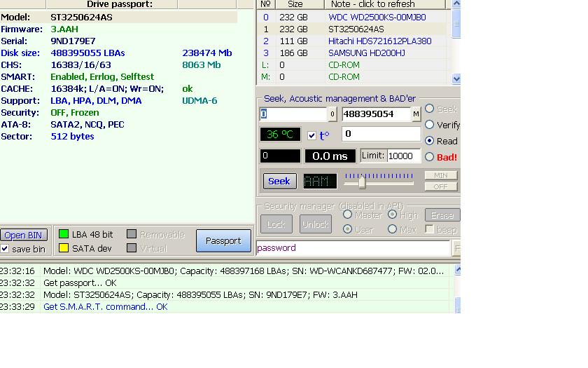Click the OFF acoustic button

coord(440,186)
